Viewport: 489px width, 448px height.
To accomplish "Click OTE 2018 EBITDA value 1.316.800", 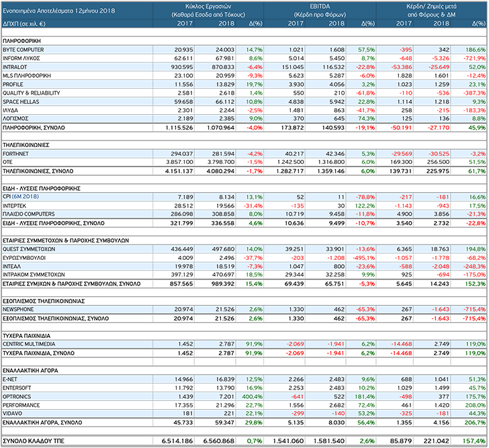I will (331, 162).
